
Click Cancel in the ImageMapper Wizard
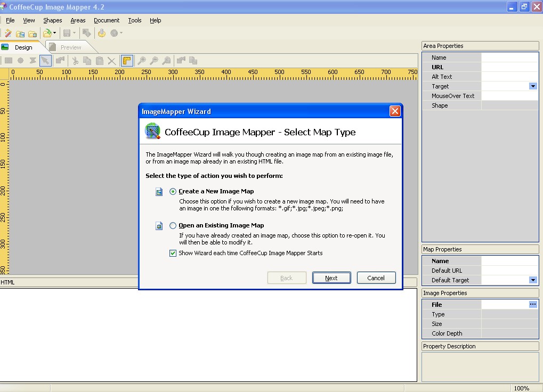coord(376,278)
